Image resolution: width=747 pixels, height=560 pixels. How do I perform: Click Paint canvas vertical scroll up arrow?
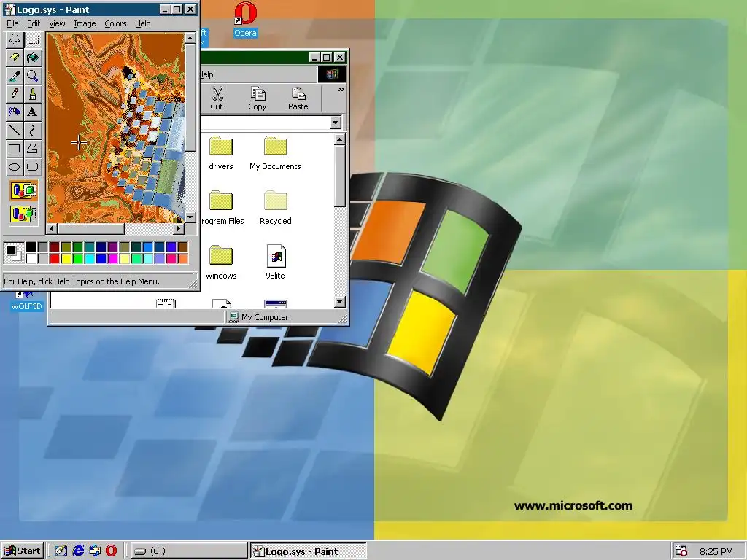[190, 38]
